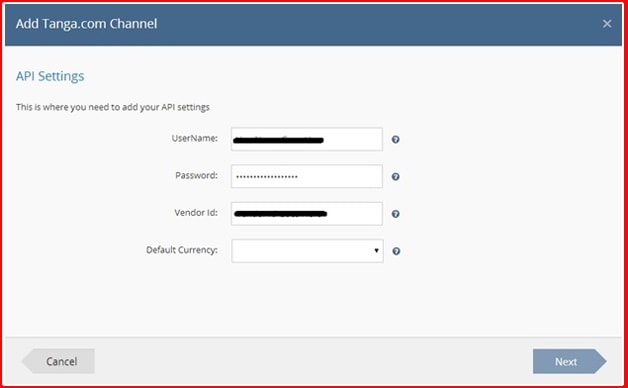
Task: Proceed with the Next button
Action: click(x=569, y=361)
